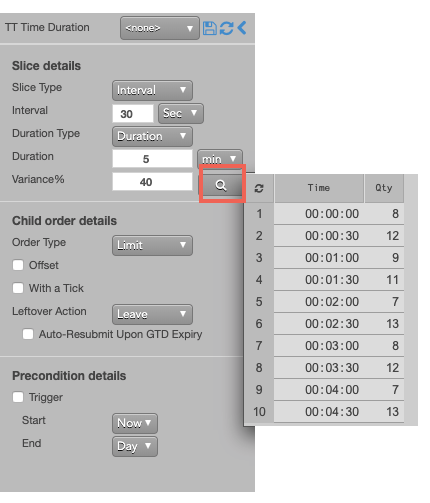The height and width of the screenshot is (503, 430).
Task: Click the save template floppy disk icon
Action: [x=210, y=28]
